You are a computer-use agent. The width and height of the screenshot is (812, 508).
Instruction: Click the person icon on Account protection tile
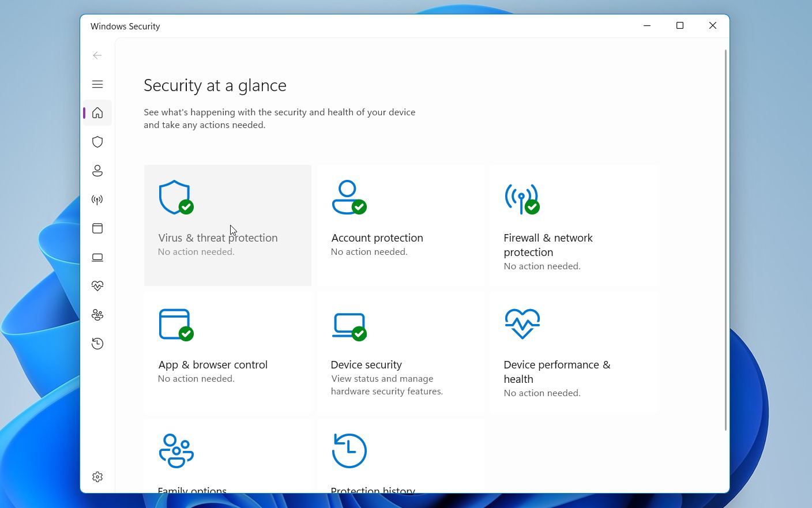349,197
